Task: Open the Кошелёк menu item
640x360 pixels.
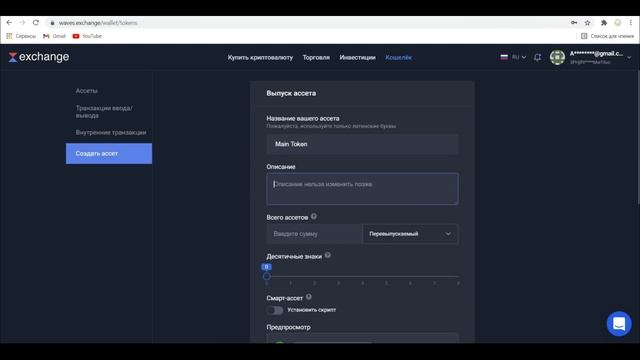Action: tap(398, 58)
